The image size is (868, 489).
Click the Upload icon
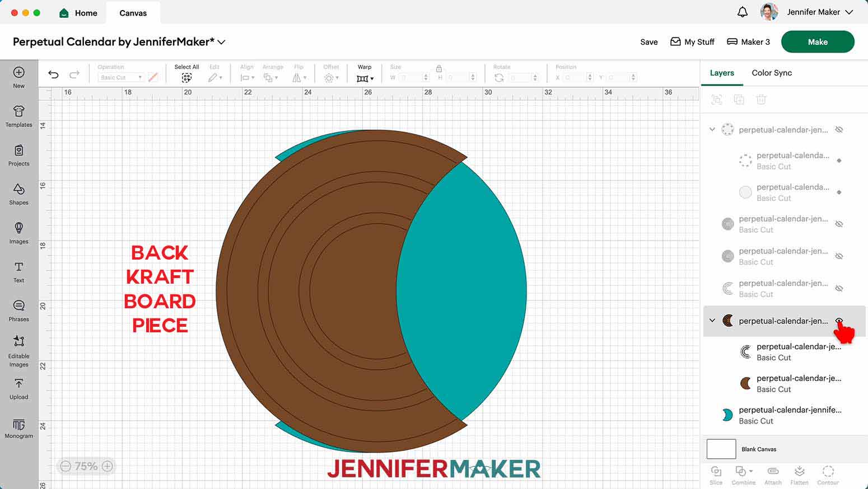(x=18, y=384)
